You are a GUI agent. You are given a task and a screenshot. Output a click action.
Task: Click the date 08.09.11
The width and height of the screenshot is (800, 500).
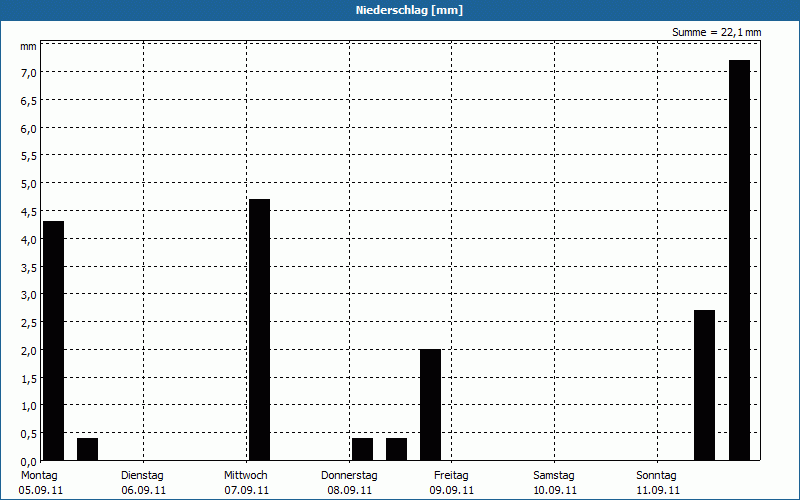349,491
